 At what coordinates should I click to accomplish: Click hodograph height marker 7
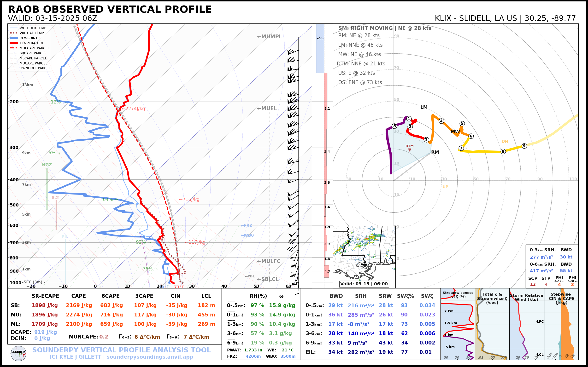tap(461, 148)
